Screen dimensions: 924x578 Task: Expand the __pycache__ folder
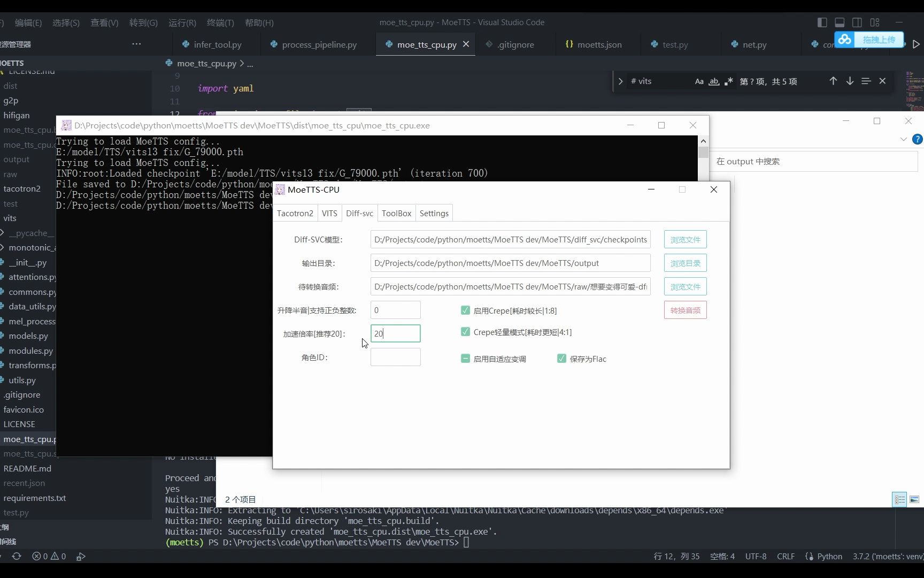[x=28, y=233]
